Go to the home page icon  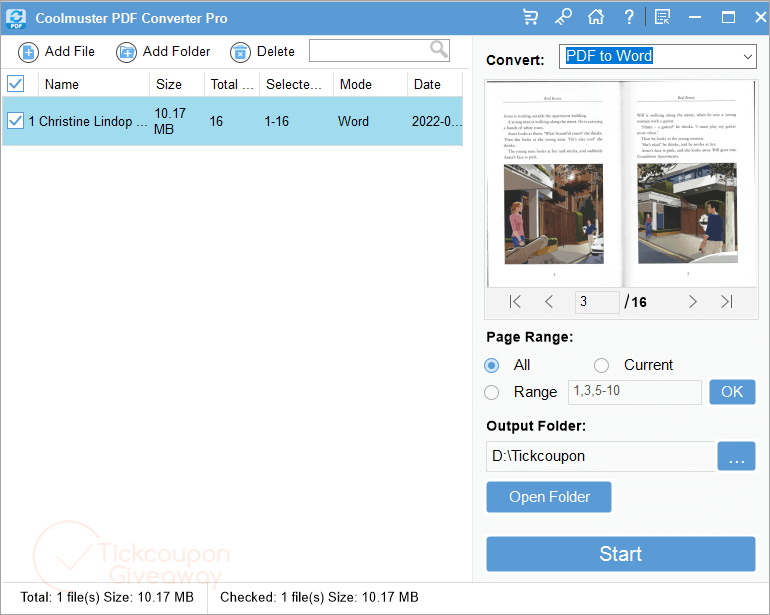pyautogui.click(x=596, y=17)
